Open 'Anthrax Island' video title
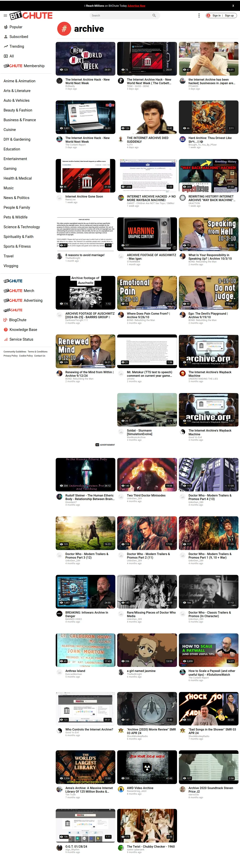This screenshot has height=868, width=240. 75,671
